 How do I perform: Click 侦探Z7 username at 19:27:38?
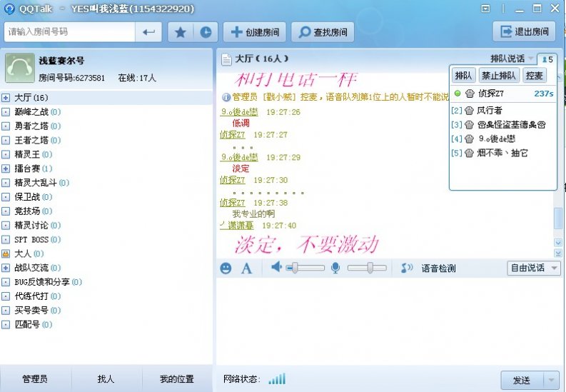tap(233, 203)
